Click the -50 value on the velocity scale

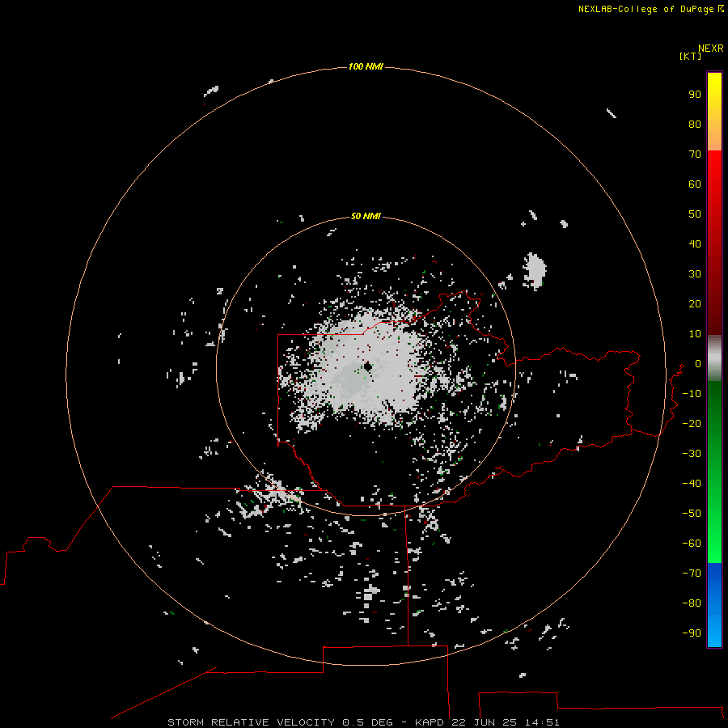(x=692, y=513)
